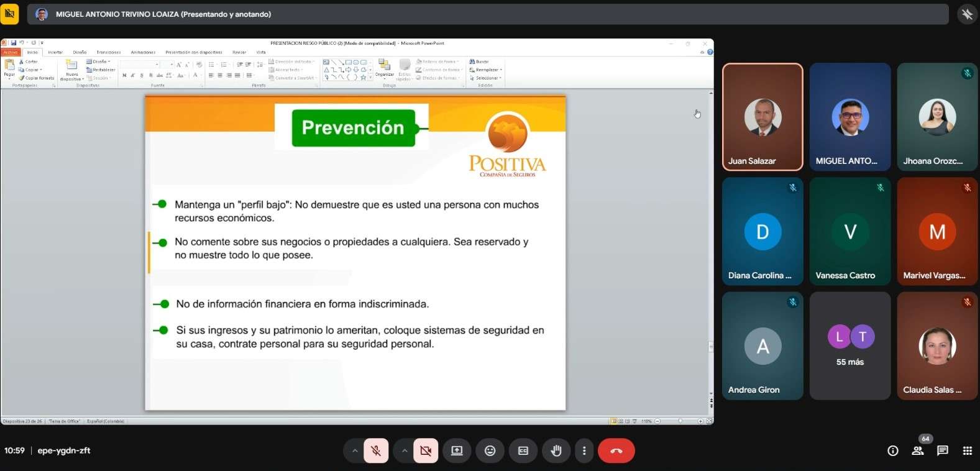Click the PowerPoint zoom slider handle
This screenshot has width=980, height=471.
(680, 421)
